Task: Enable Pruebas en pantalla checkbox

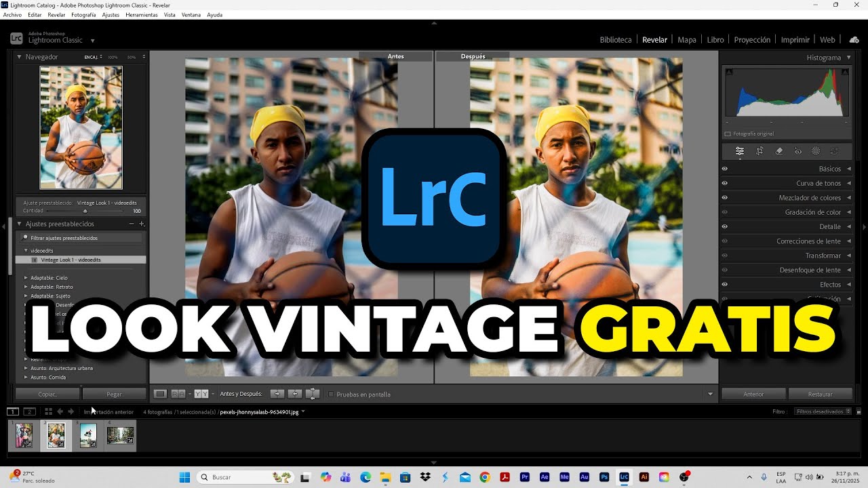Action: pos(331,394)
